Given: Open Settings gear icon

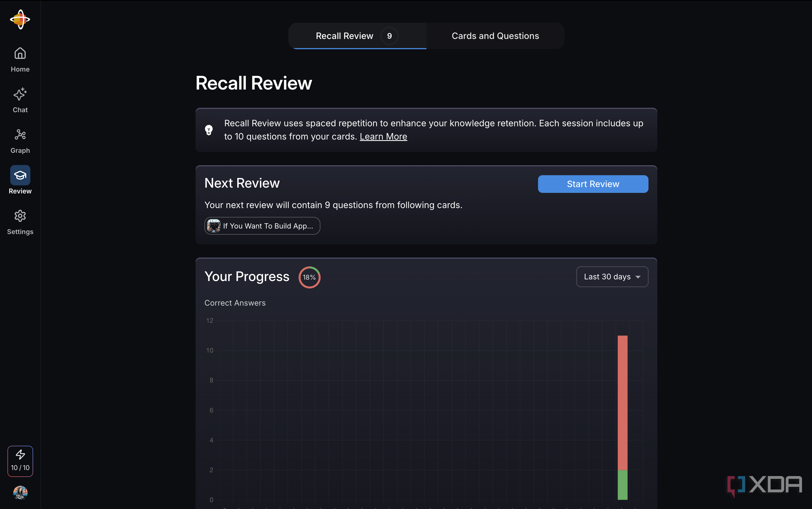Looking at the screenshot, I should (x=20, y=216).
